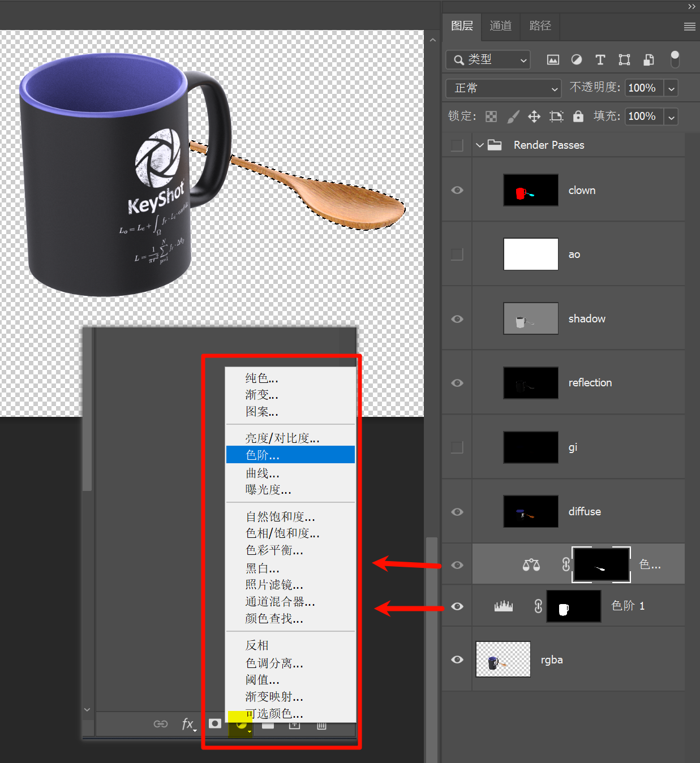Filter layers by smart object icon
Screen dimensions: 700x763
point(649,59)
